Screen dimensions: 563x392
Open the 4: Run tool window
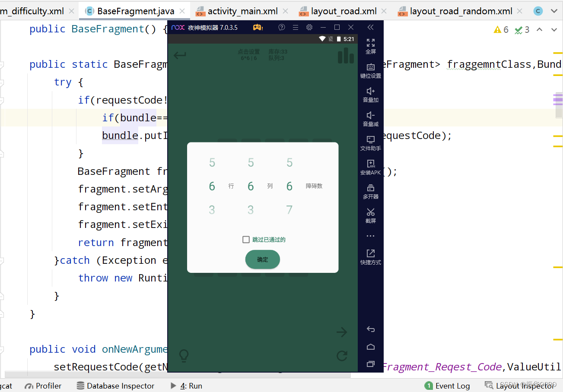pos(186,386)
